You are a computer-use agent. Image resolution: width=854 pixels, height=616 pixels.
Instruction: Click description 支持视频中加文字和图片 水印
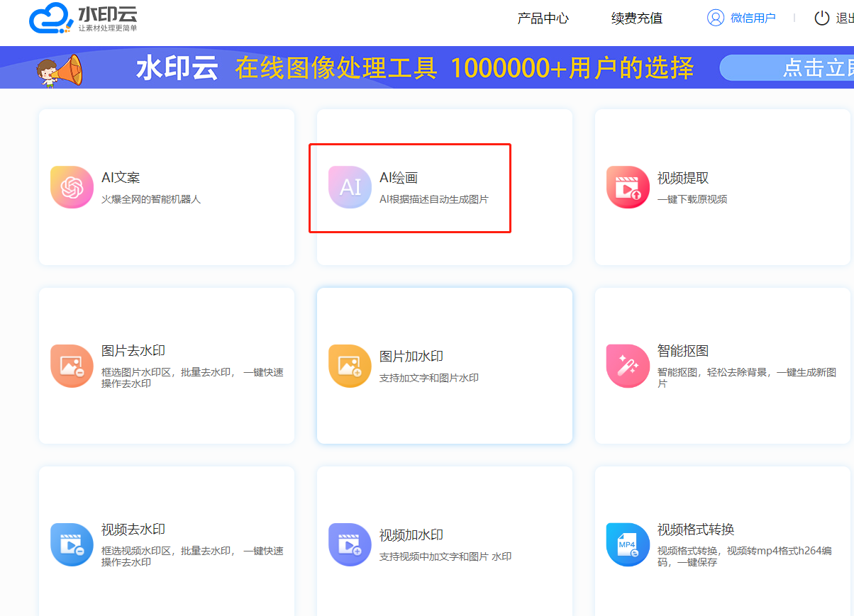click(x=445, y=556)
